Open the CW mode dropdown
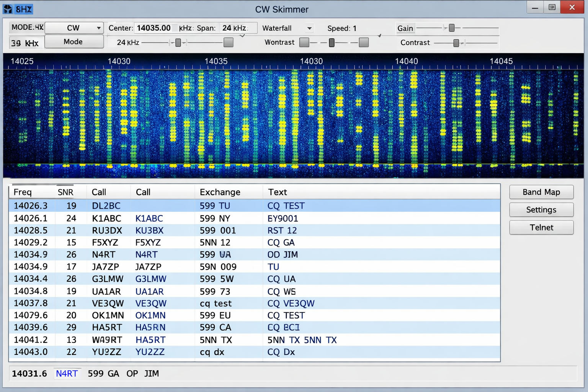 (x=74, y=28)
